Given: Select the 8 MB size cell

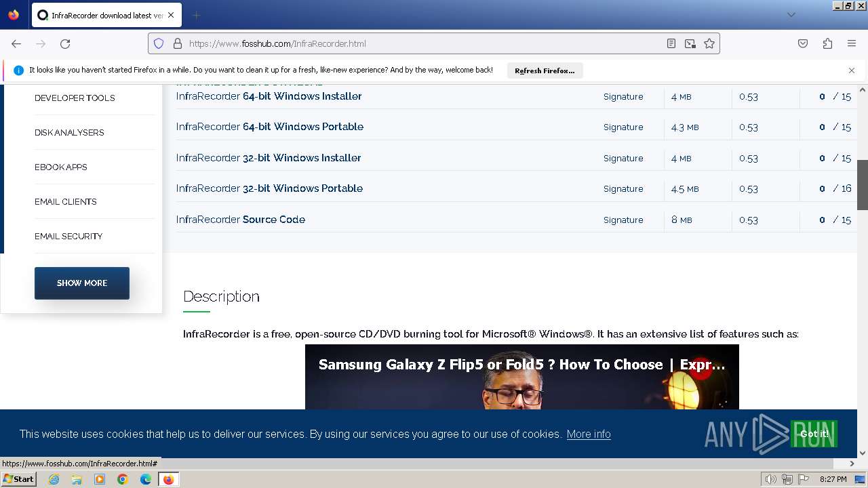Looking at the screenshot, I should point(682,220).
